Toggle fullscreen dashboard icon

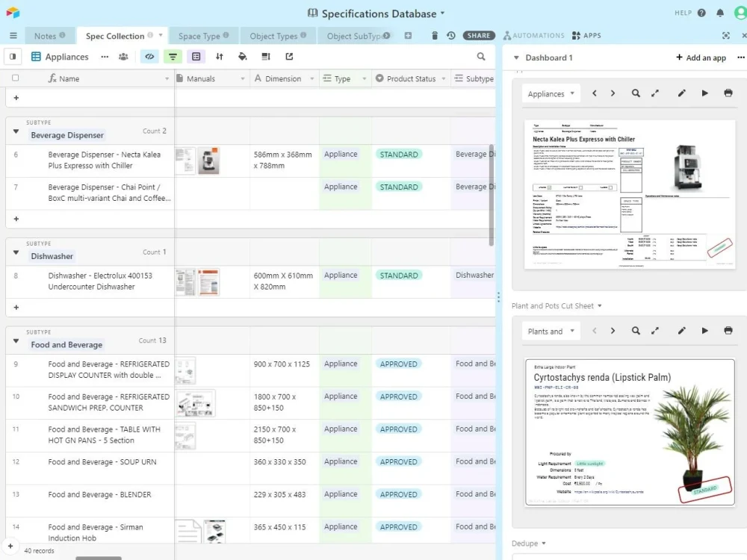pyautogui.click(x=726, y=36)
